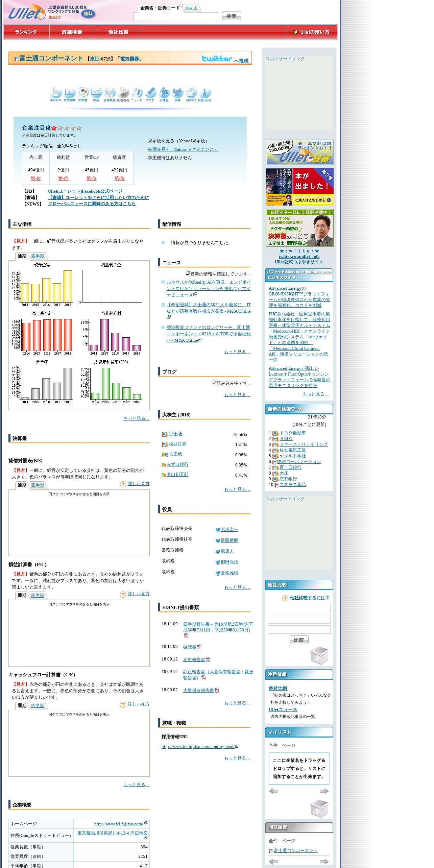Open the 株価 stock price icon
This screenshot has height=868, width=434.
click(x=96, y=94)
